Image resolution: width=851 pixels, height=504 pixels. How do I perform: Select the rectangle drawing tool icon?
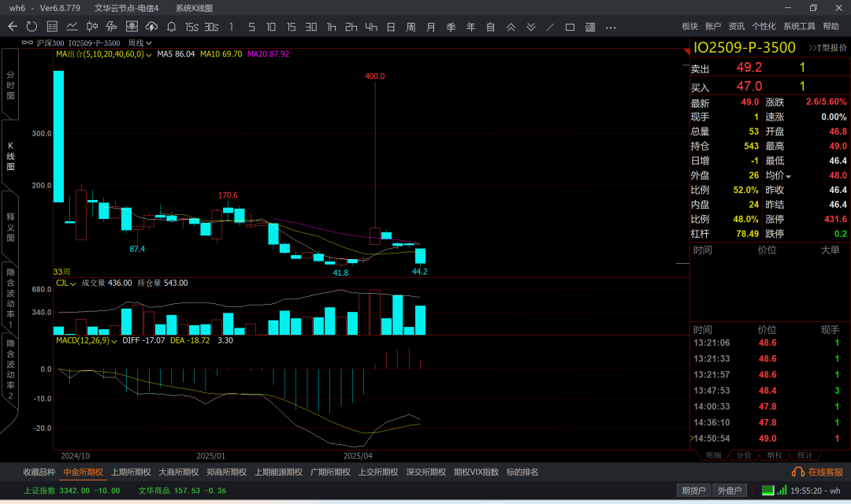pyautogui.click(x=570, y=27)
